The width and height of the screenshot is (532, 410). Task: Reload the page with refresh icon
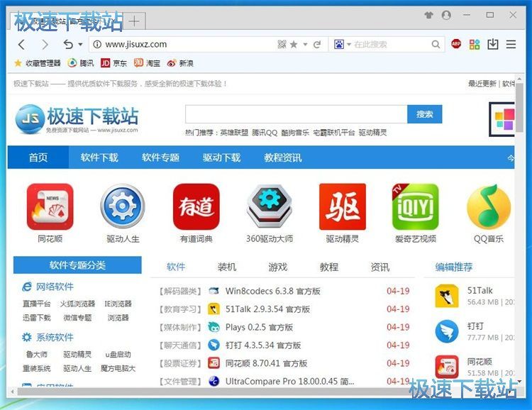[x=317, y=45]
